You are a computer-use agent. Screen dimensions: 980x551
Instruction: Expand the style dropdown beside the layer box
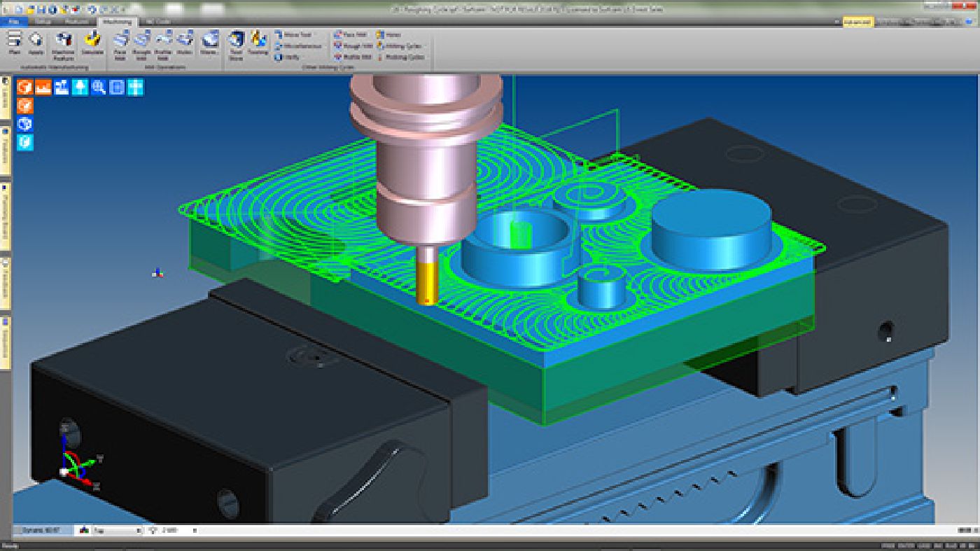pyautogui.click(x=194, y=531)
